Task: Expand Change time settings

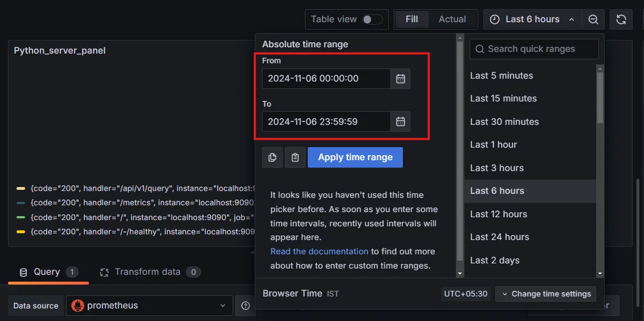Action: coord(546,294)
